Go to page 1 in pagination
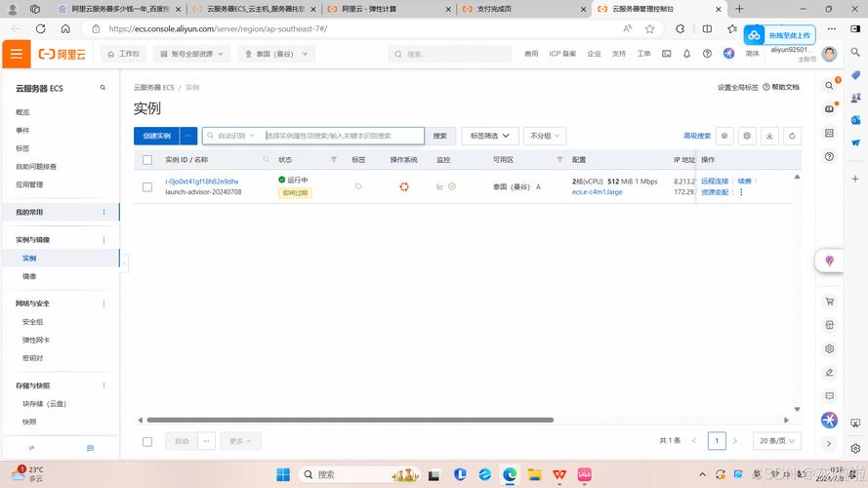 click(x=717, y=441)
